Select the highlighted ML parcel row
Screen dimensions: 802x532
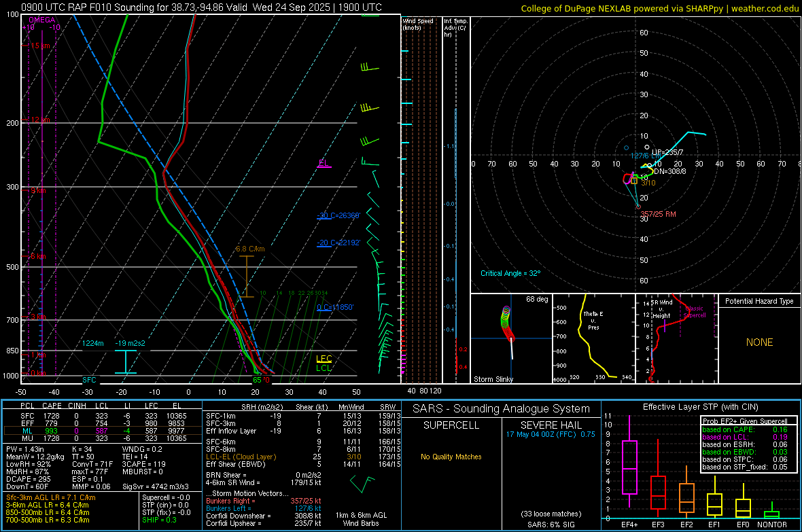(x=102, y=431)
